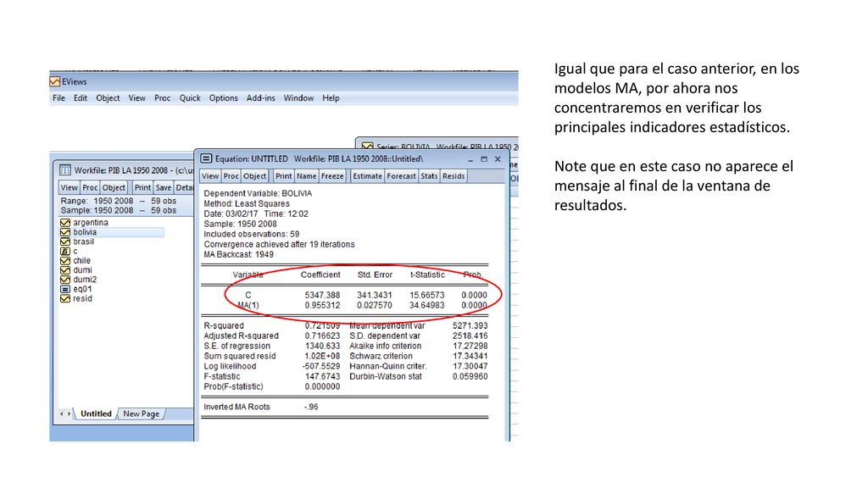Screen dimensions: 868x488
Task: Select the bolivia series icon
Action: pos(64,232)
